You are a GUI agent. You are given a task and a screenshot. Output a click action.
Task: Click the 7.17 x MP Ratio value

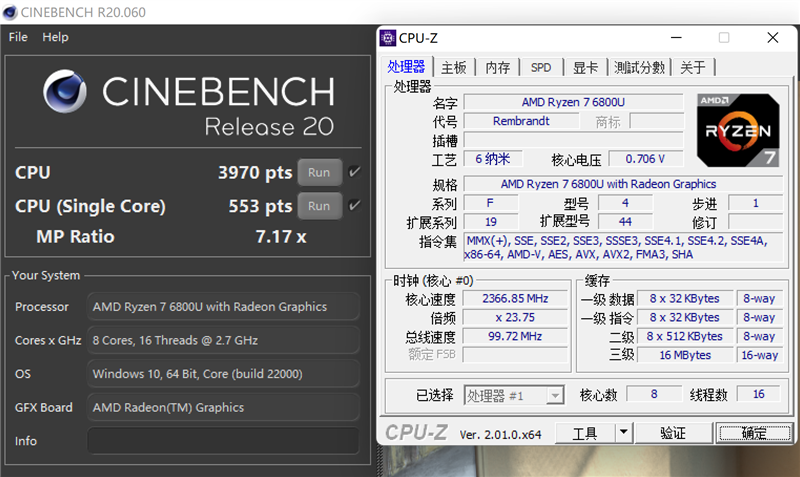(x=281, y=237)
